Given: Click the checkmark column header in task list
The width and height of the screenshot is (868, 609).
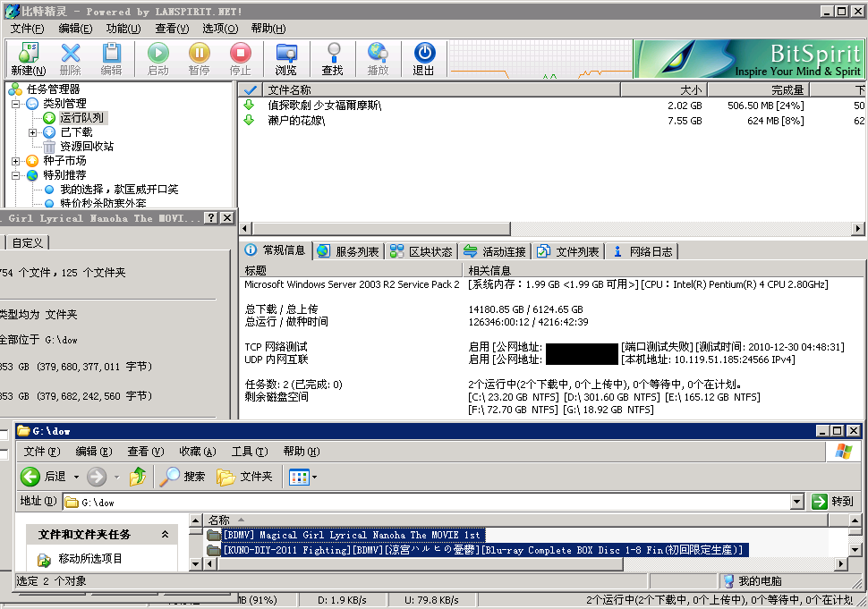Looking at the screenshot, I should pos(251,89).
